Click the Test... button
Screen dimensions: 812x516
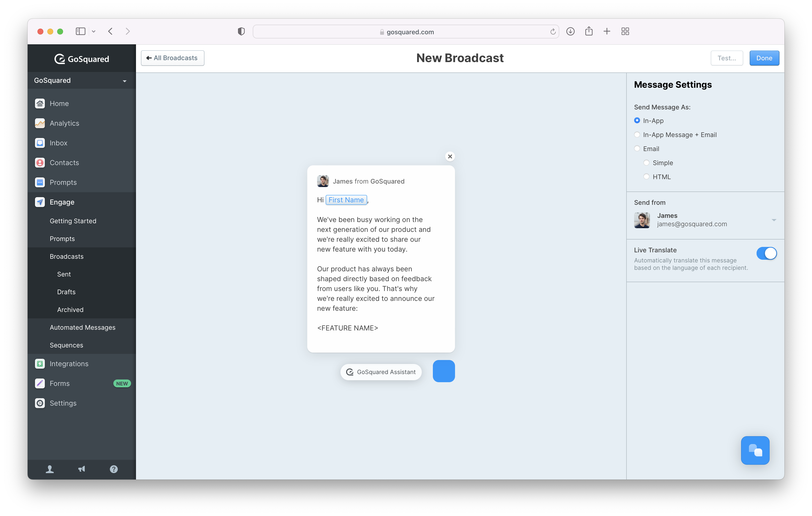(727, 58)
